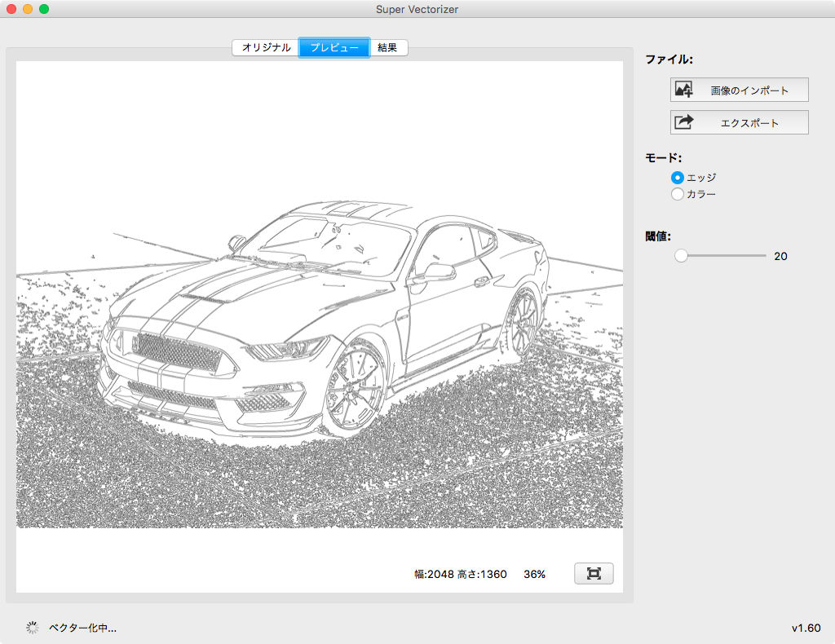Click the image import picture icon

684,90
